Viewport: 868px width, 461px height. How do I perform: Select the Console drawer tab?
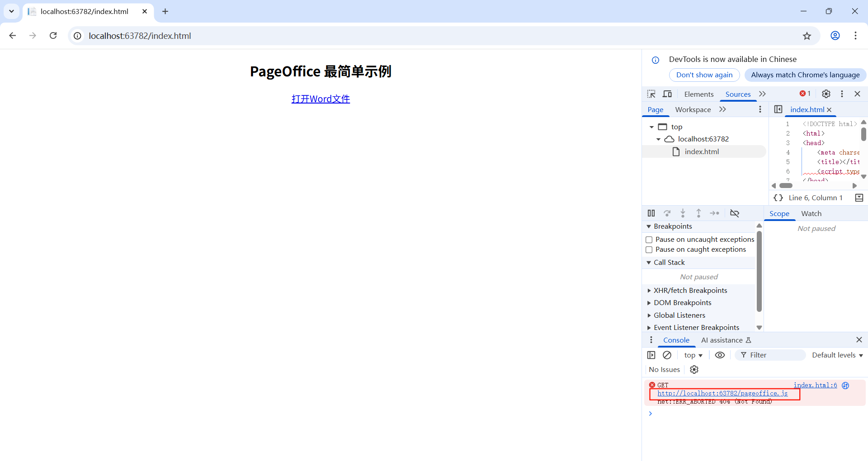pyautogui.click(x=676, y=340)
